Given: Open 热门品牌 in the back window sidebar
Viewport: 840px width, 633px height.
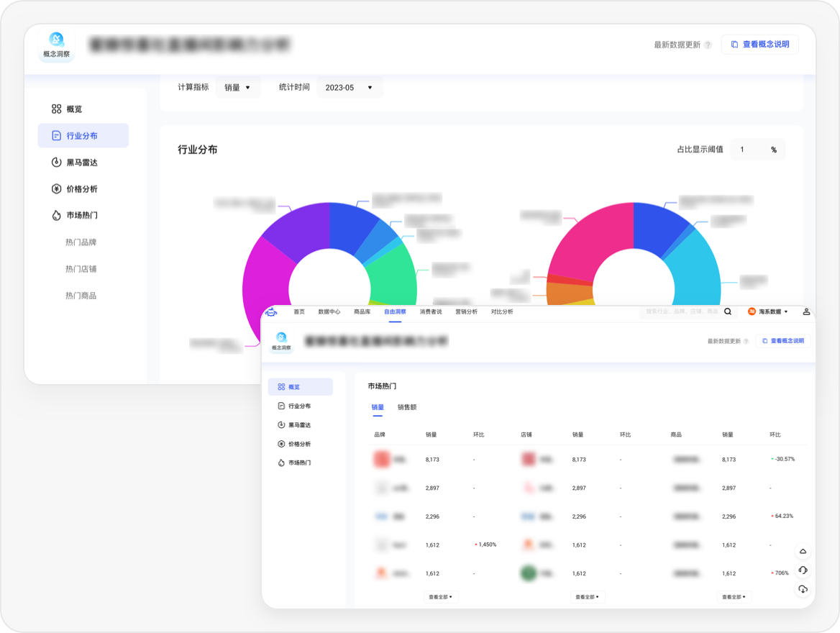Looking at the screenshot, I should [x=81, y=242].
